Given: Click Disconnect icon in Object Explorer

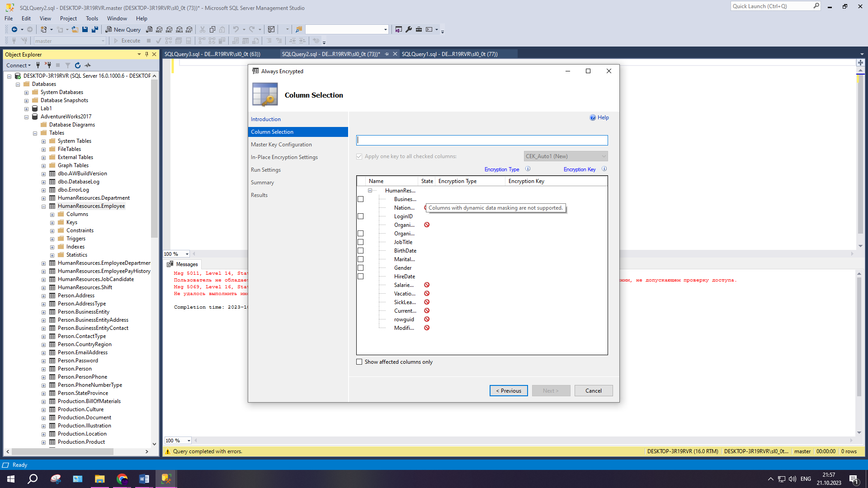Looking at the screenshot, I should pos(48,66).
